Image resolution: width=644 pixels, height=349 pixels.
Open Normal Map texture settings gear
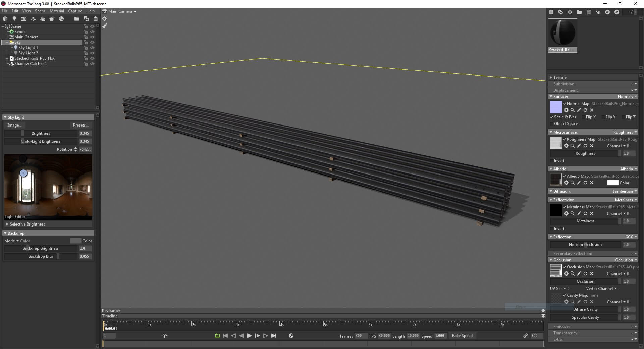pos(566,110)
